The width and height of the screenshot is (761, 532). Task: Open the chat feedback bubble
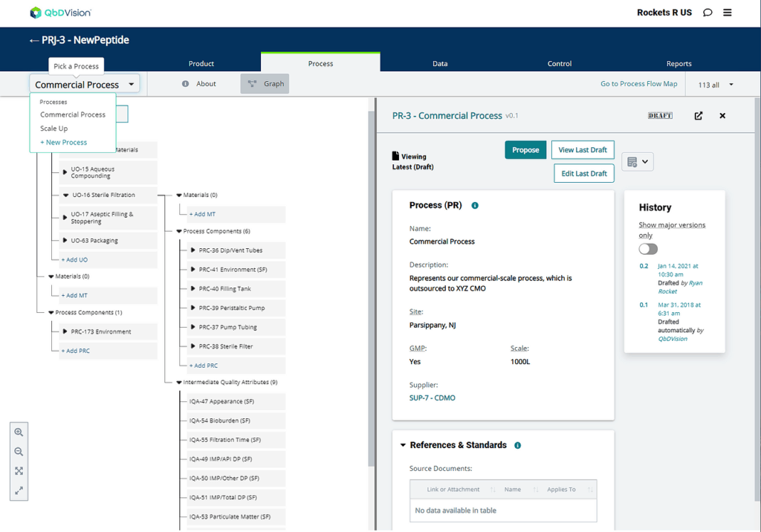(707, 12)
